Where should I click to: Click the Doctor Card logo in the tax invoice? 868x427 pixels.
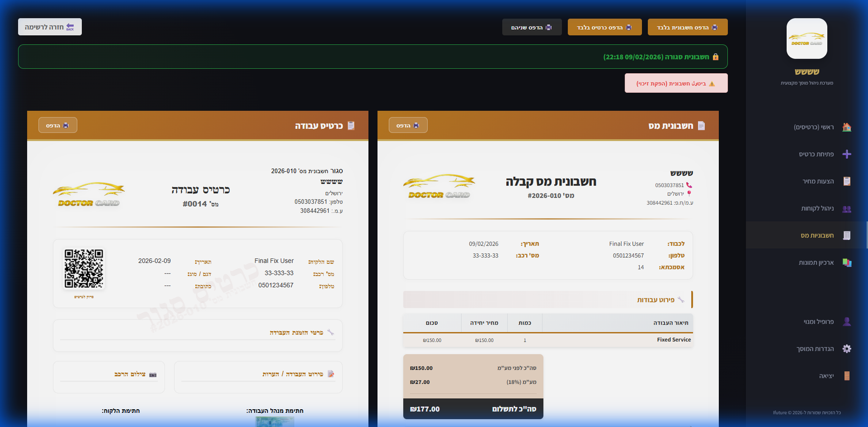tap(439, 186)
